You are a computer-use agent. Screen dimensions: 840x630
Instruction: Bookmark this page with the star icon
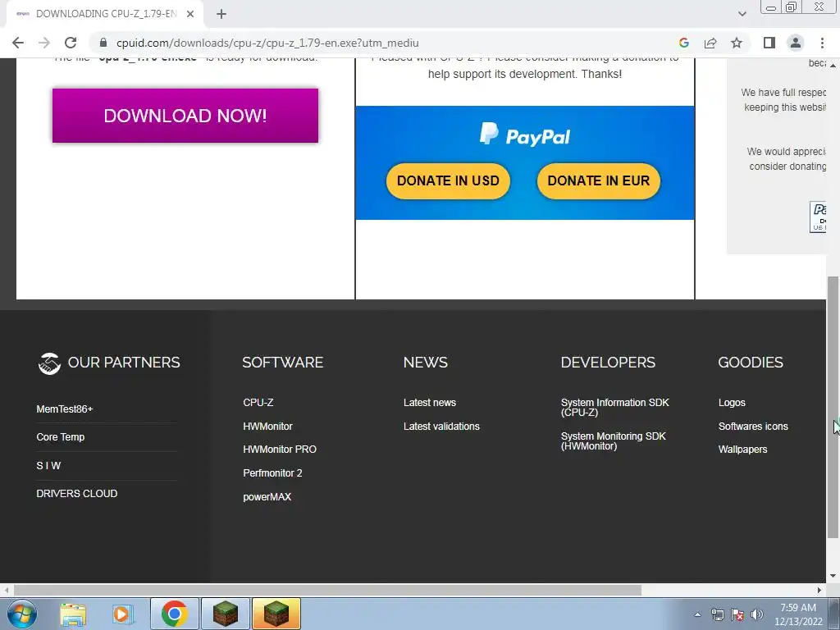pos(737,43)
